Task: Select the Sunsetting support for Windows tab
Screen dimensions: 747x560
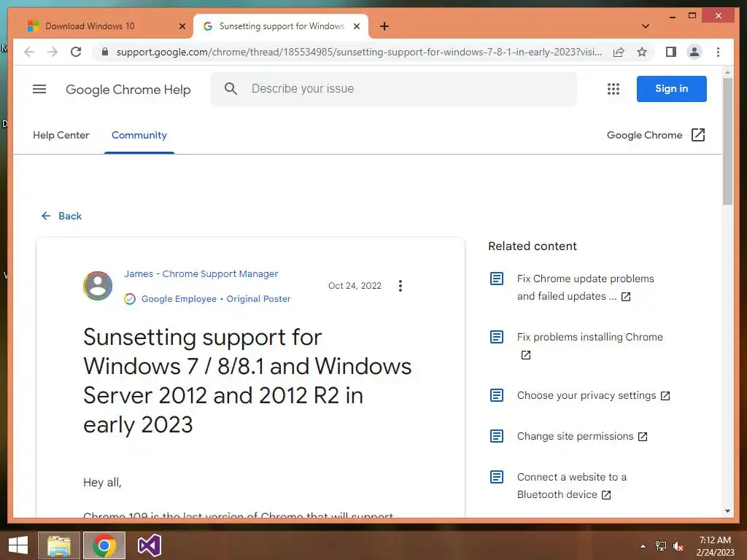Action: point(281,26)
